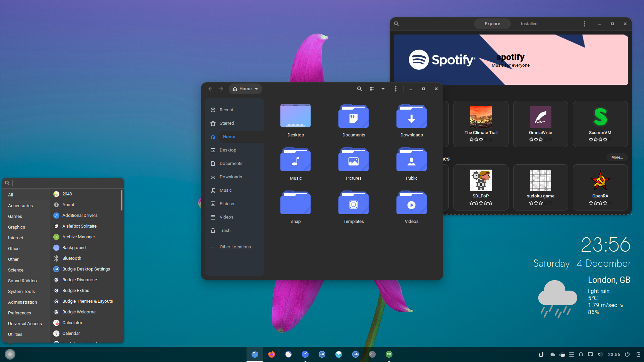Select Downloads in the Files sidebar
Screen dimensions: 644x362
click(x=234, y=177)
